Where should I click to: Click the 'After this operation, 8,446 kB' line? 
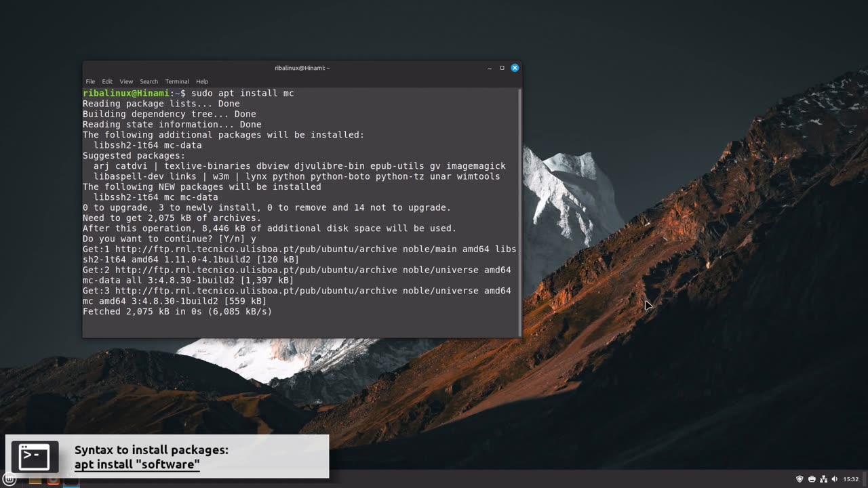tap(270, 228)
